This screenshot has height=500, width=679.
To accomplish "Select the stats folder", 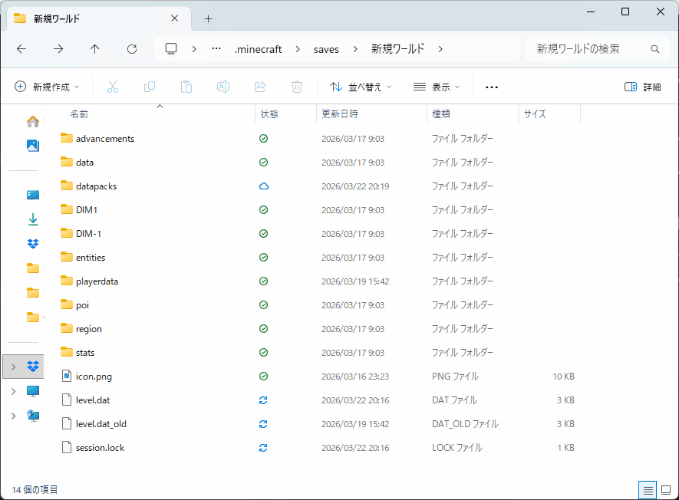I will tap(85, 353).
